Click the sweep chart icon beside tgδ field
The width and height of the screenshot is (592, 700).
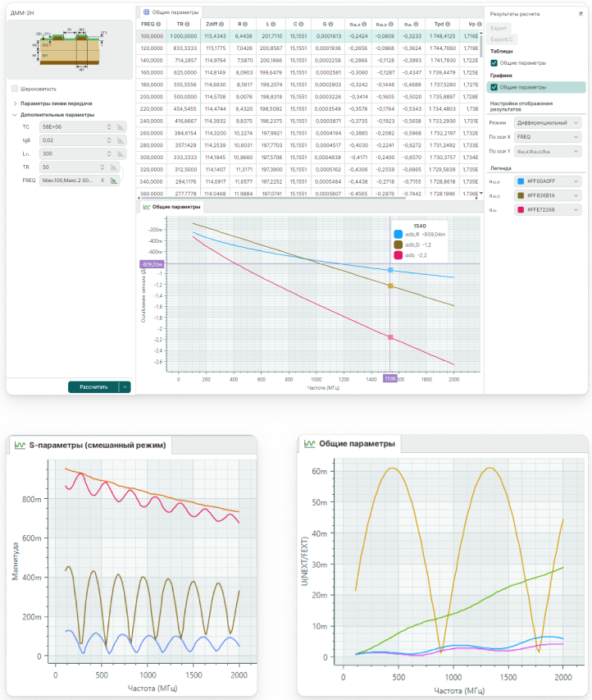pos(120,140)
